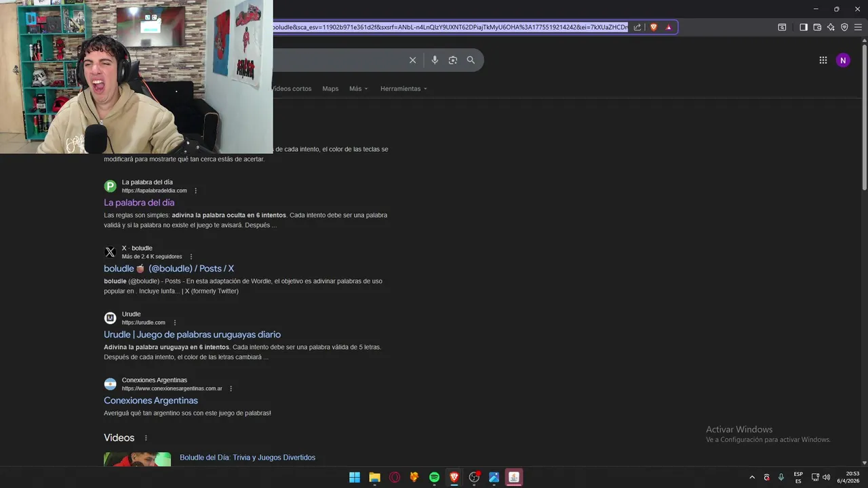Screen dimensions: 868x488
Task: Click the Argentina flag favicon
Action: tap(110, 384)
